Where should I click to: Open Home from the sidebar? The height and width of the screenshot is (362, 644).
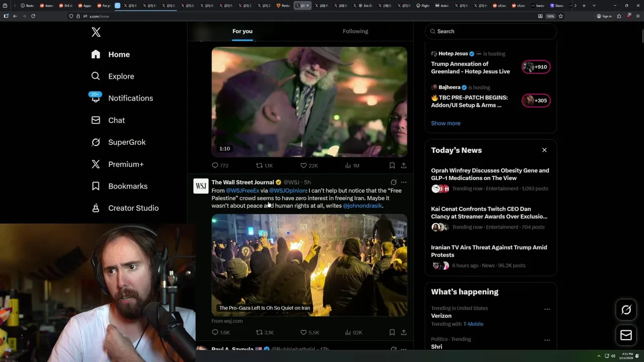[111, 54]
